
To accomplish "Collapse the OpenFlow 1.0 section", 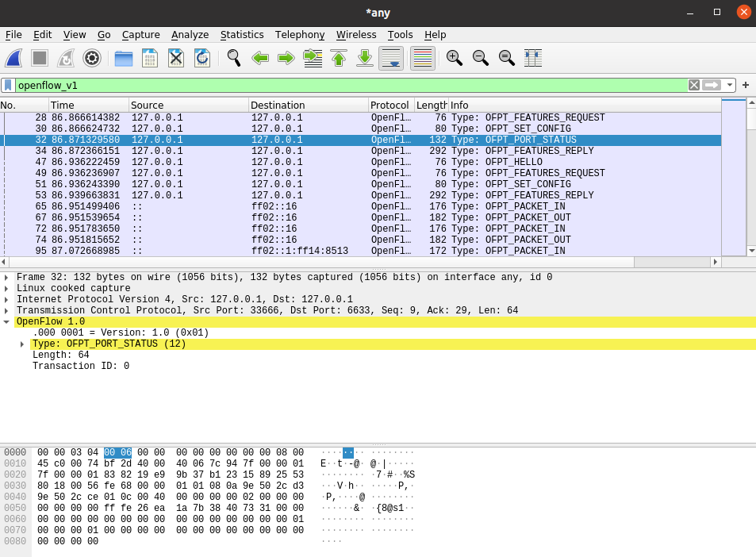I will 6,321.
